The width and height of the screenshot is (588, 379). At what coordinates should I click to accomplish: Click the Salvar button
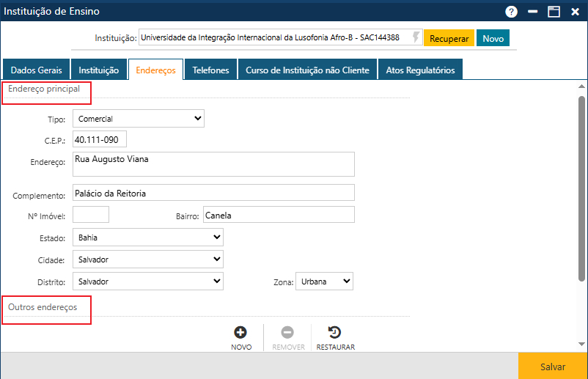553,367
